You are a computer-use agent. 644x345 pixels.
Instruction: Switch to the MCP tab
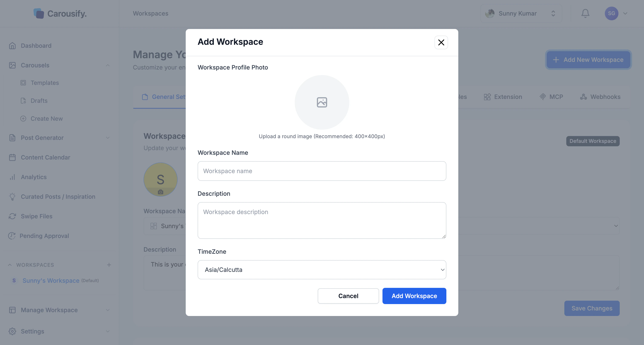(x=551, y=97)
